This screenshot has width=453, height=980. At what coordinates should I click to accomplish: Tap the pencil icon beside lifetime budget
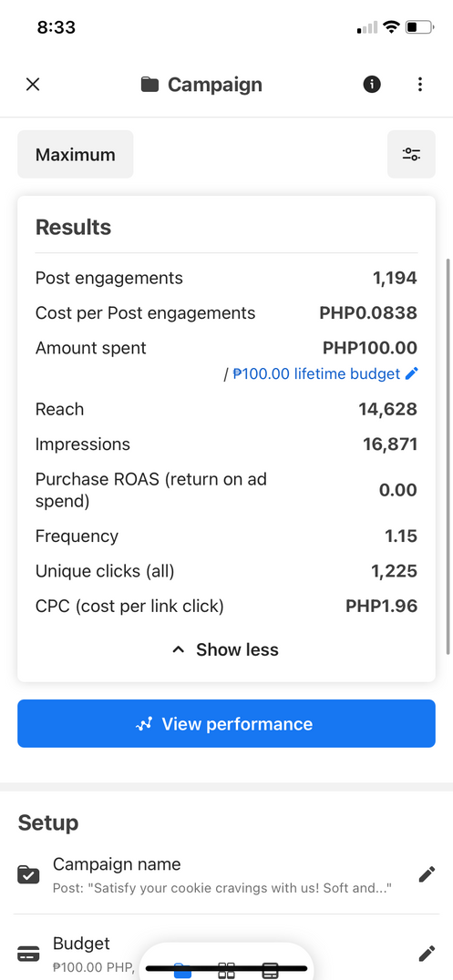pos(411,373)
